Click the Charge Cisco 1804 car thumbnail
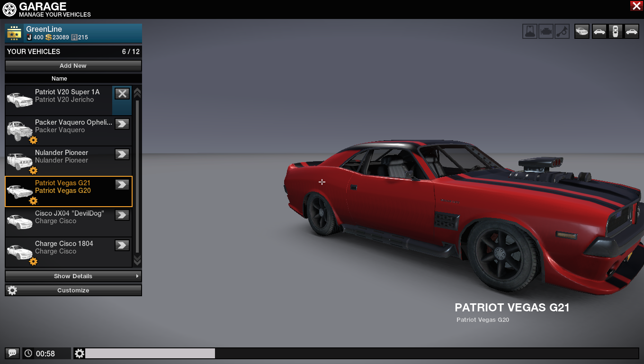The width and height of the screenshot is (644, 364). point(19,252)
